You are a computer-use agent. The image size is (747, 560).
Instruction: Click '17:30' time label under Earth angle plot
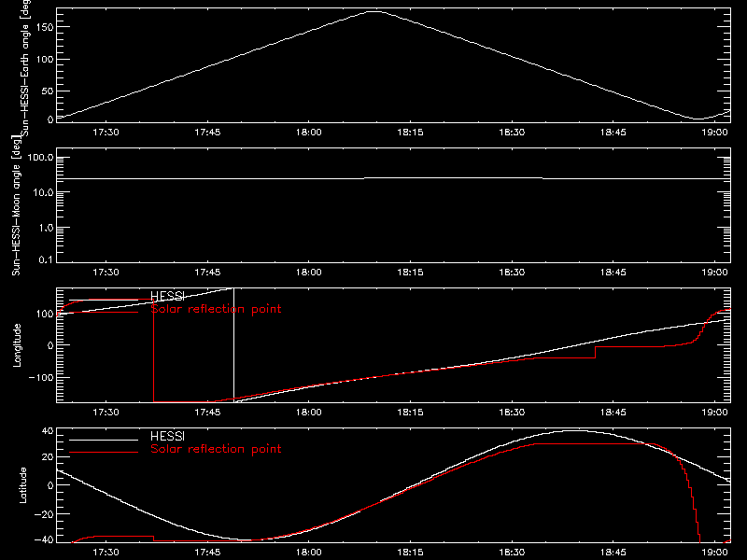(106, 132)
